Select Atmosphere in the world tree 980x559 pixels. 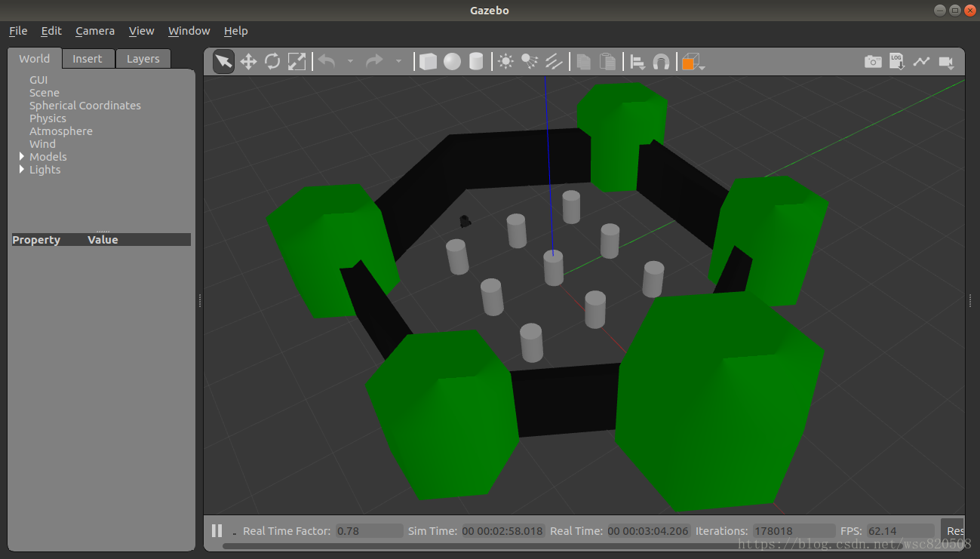tap(61, 131)
